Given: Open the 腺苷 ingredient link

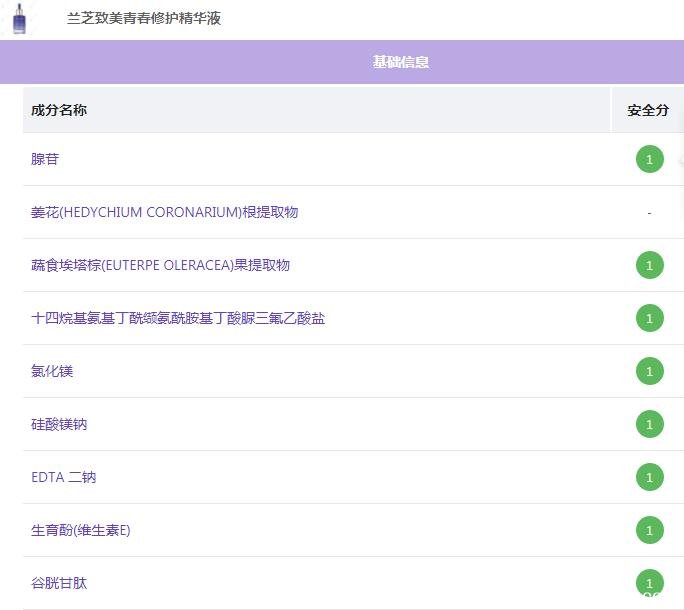Looking at the screenshot, I should coord(45,159).
